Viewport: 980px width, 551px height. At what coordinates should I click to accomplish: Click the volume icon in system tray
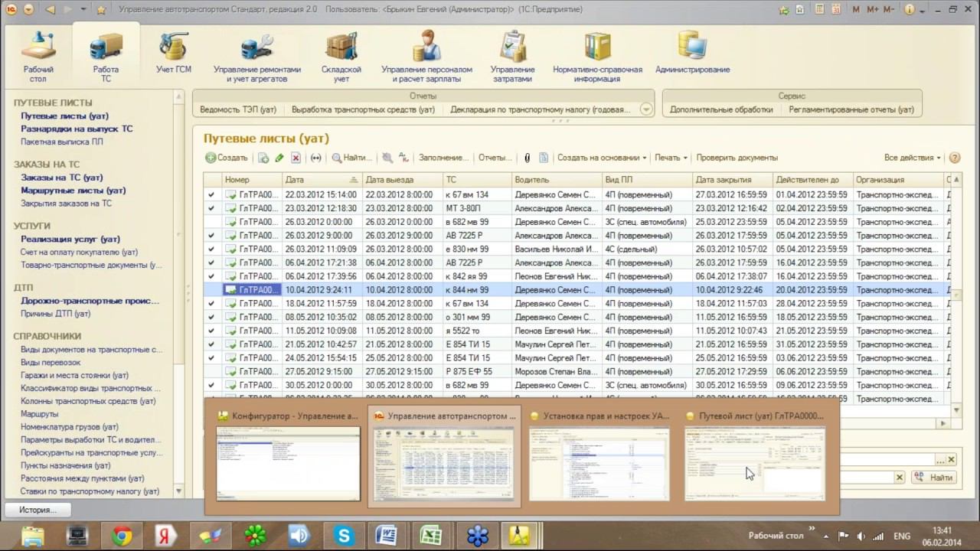click(x=861, y=536)
